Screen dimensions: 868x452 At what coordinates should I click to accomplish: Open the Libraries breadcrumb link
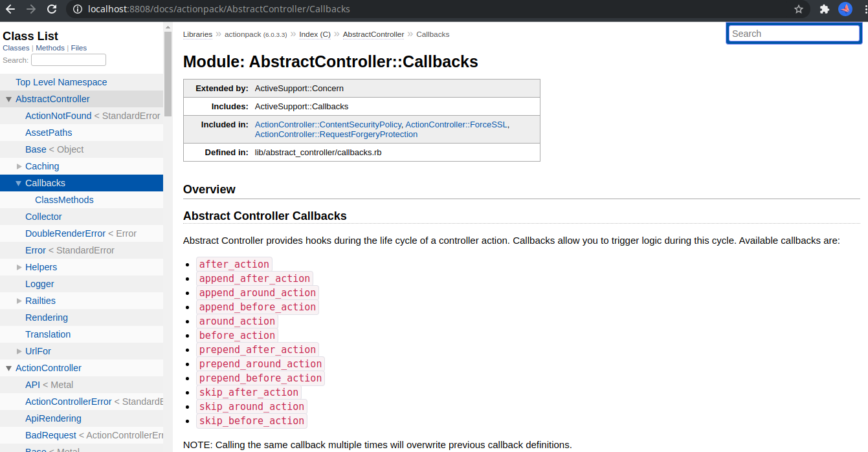pyautogui.click(x=197, y=34)
